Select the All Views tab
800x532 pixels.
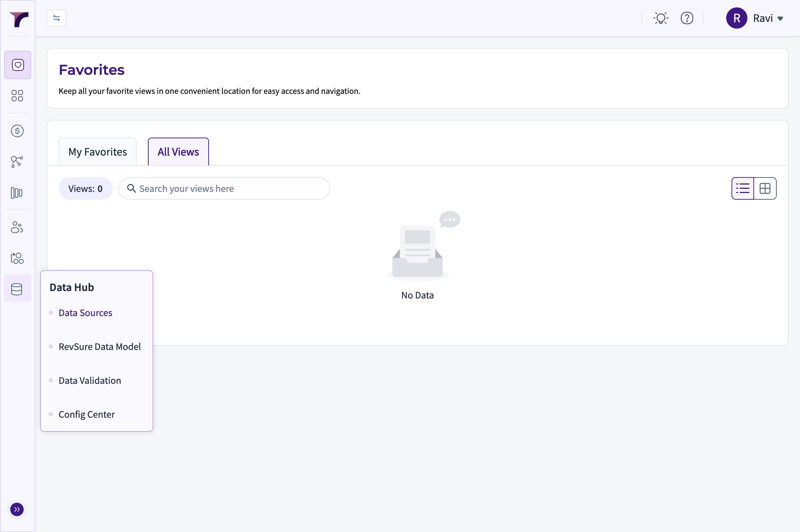(x=178, y=152)
